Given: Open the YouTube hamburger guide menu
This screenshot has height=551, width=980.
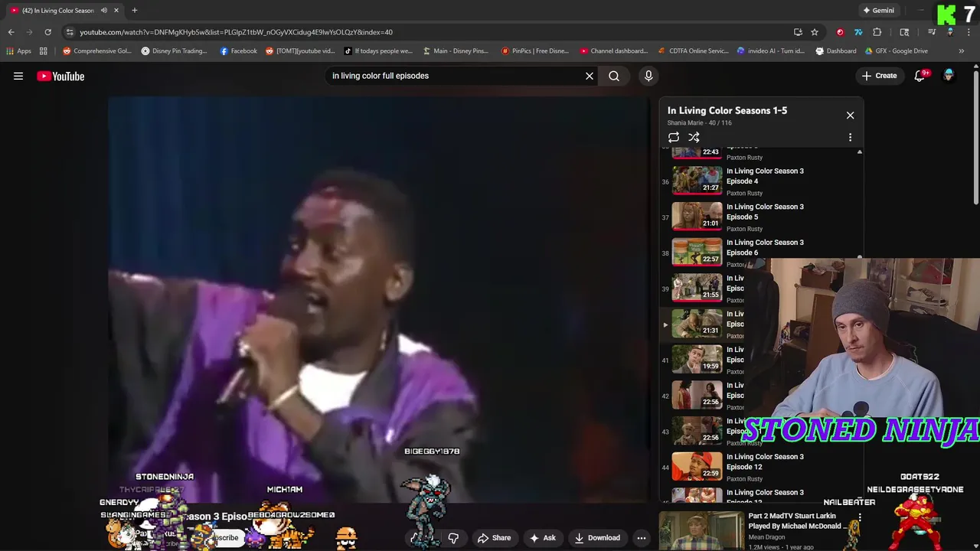Looking at the screenshot, I should tap(18, 76).
